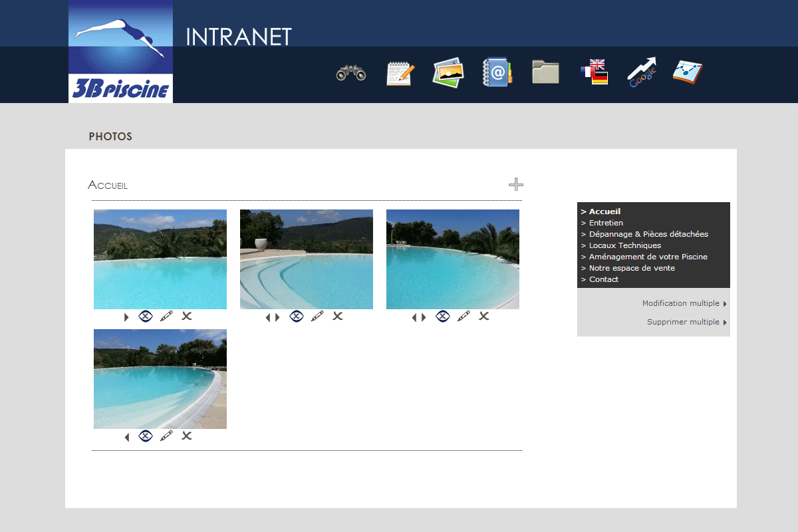The height and width of the screenshot is (532, 798).
Task: Click the plus icon to add photo
Action: pyautogui.click(x=516, y=184)
